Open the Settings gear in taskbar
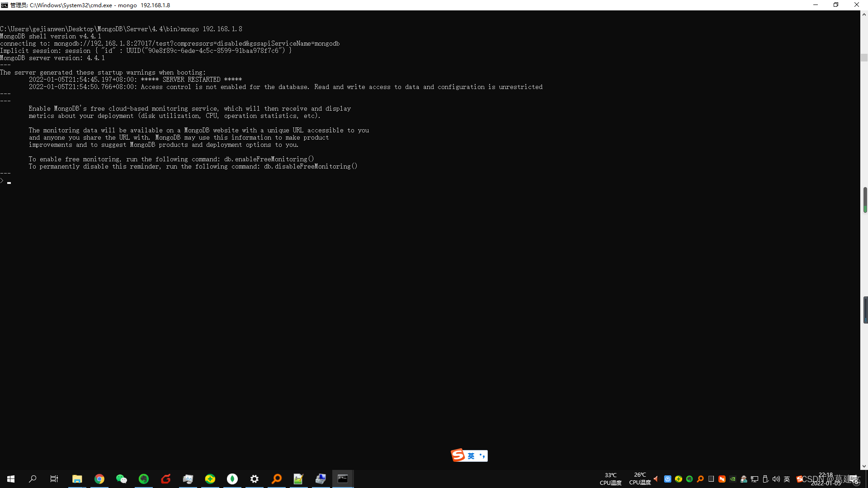The height and width of the screenshot is (488, 868). [255, 479]
